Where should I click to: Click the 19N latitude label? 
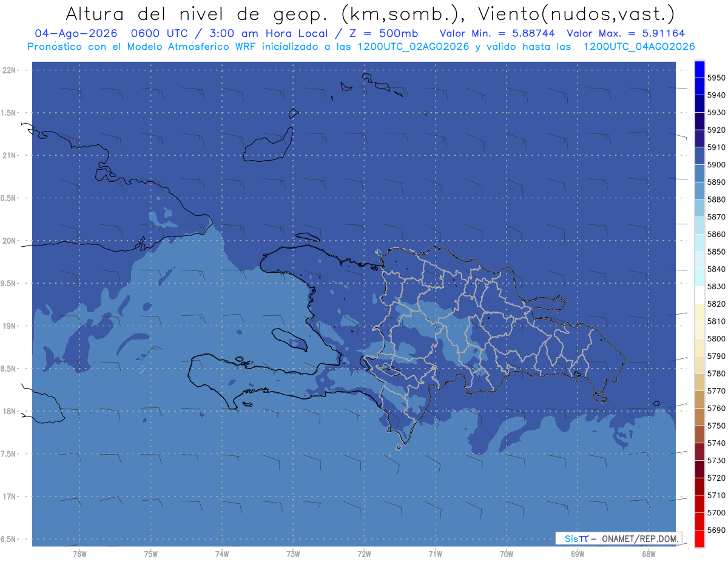click(10, 326)
